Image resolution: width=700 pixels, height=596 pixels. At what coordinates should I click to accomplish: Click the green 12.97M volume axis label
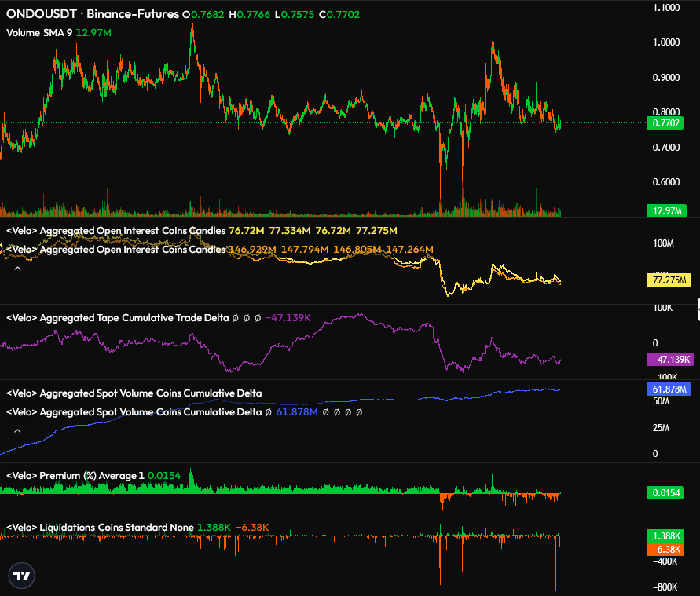666,210
